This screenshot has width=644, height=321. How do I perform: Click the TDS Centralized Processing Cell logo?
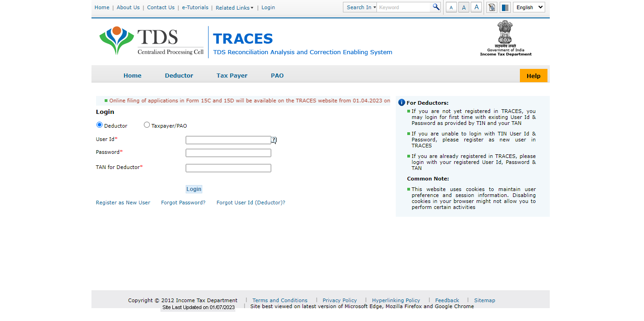pyautogui.click(x=151, y=41)
